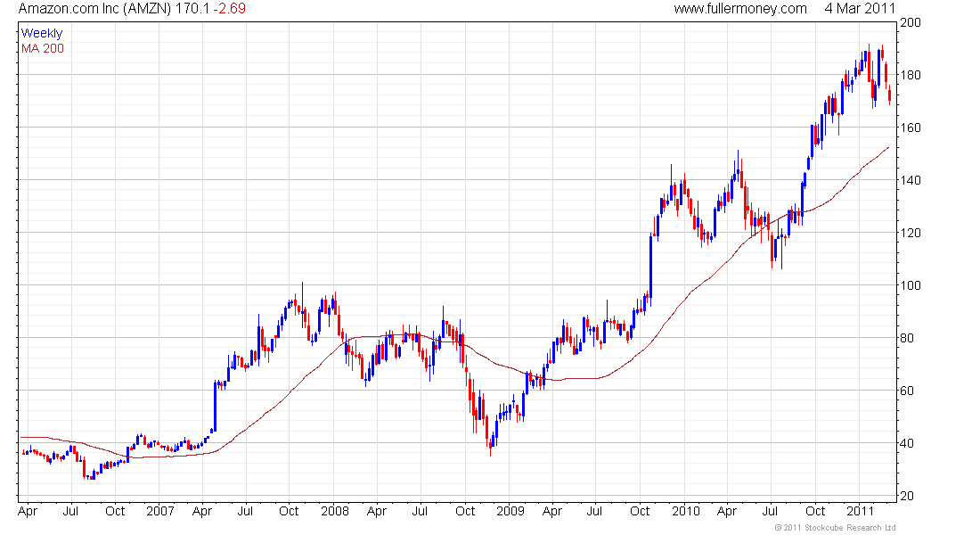Click the 'MA 200' legend label
980x535 pixels.
[43, 49]
